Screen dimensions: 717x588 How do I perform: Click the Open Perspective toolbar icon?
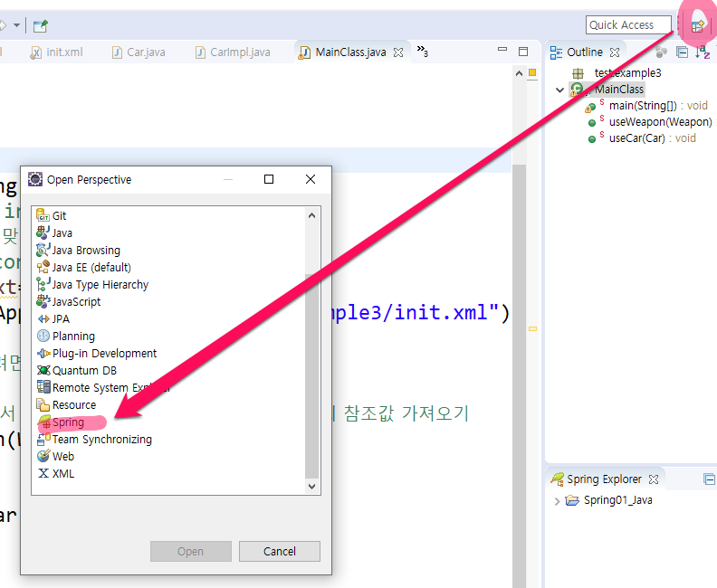point(697,26)
